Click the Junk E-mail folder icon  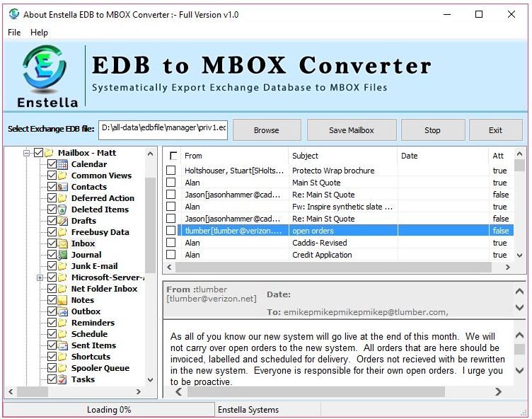click(62, 266)
